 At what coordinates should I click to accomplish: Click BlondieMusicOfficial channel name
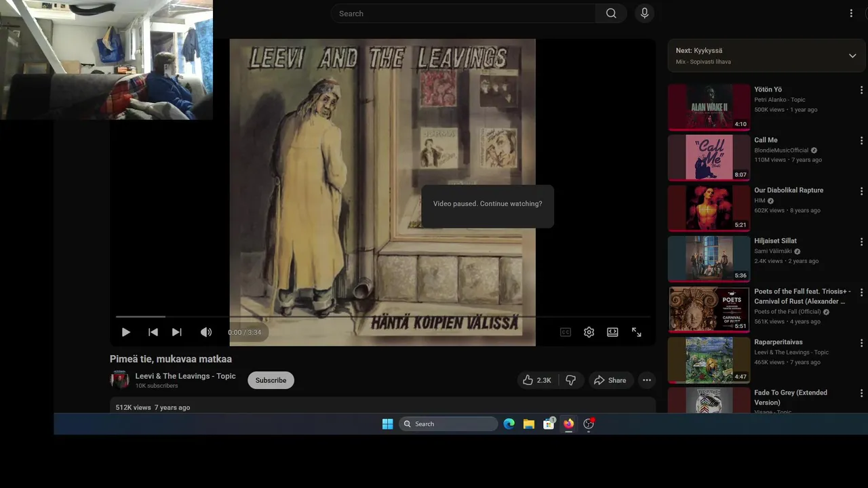coord(781,150)
